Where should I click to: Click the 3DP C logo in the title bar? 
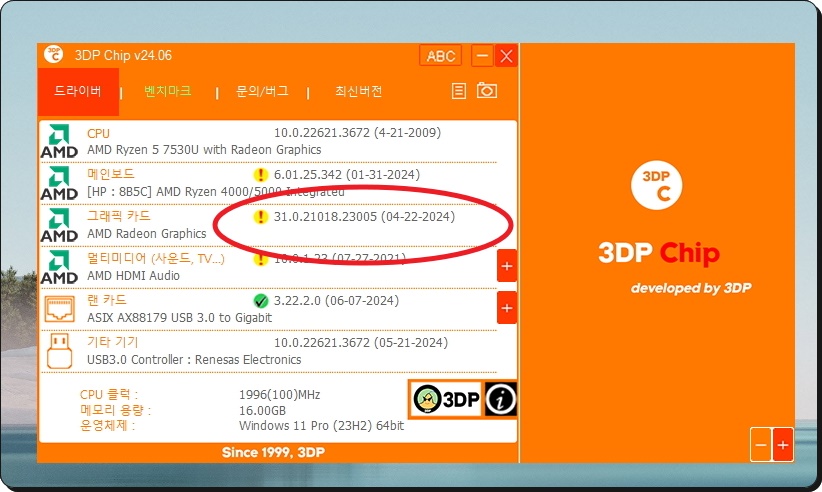click(x=53, y=54)
